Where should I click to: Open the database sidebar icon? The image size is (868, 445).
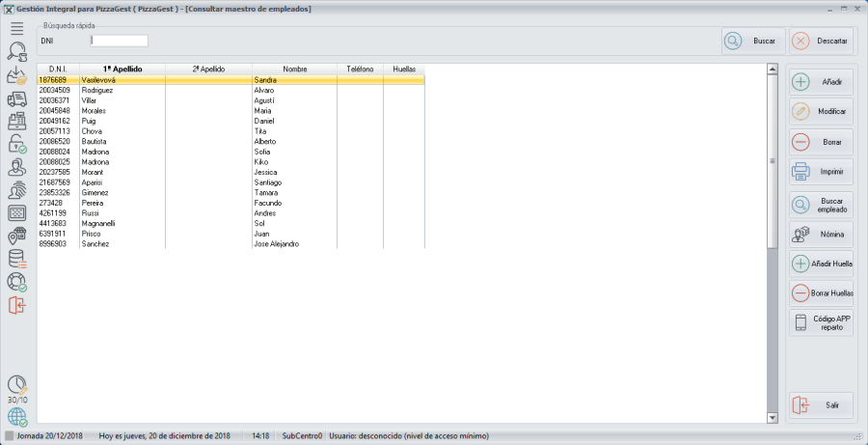(x=16, y=259)
